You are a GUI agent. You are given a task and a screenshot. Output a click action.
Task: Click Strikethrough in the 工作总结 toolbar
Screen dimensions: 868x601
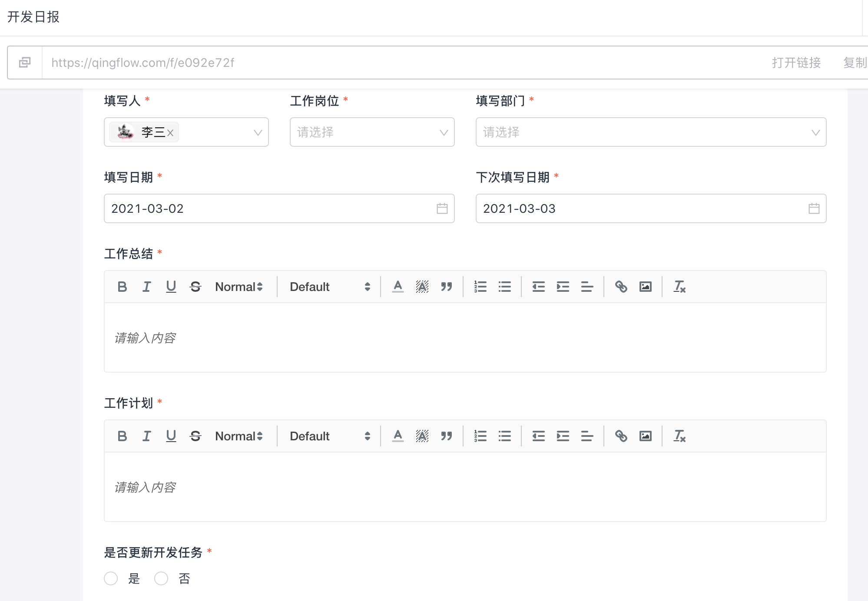(195, 287)
